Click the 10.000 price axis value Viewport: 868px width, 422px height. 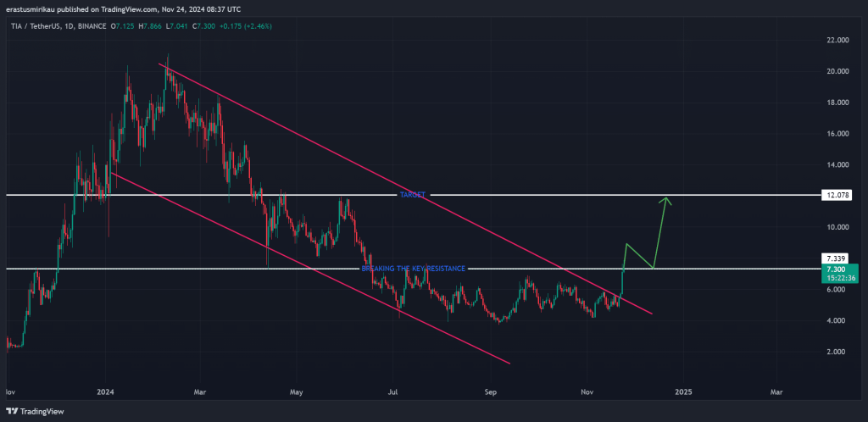(x=837, y=227)
